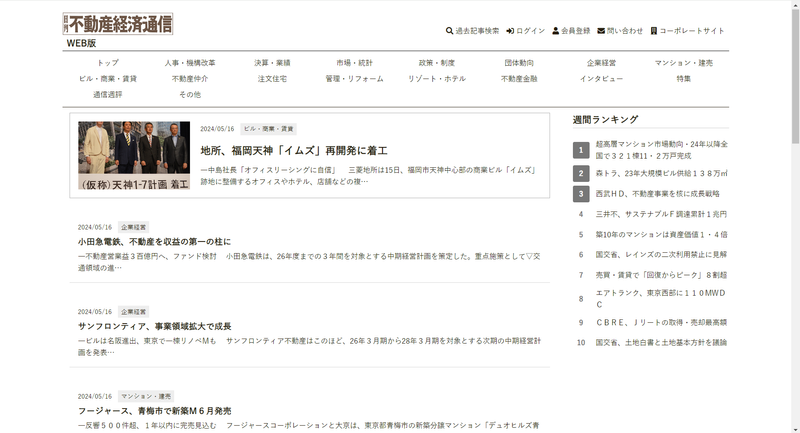Open 人事・機構改革 category
This screenshot has height=433, width=800.
coord(190,63)
